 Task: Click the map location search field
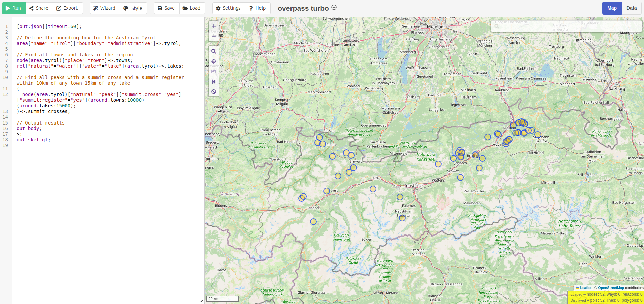(566, 26)
